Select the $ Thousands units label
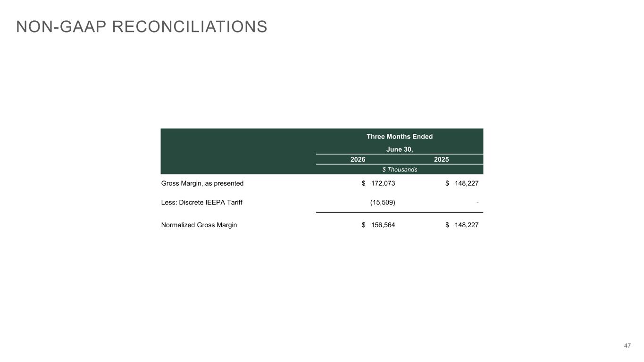Image resolution: width=644 pixels, height=362 pixels. 400,169
